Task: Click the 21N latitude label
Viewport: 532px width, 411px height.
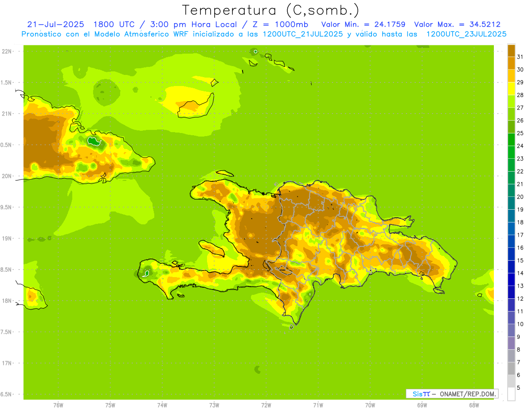Action: [7, 114]
